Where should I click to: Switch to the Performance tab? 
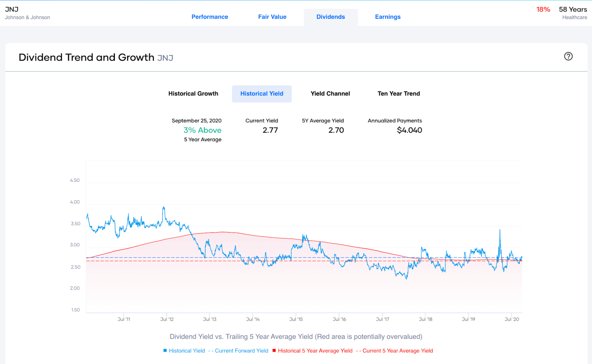tap(210, 17)
